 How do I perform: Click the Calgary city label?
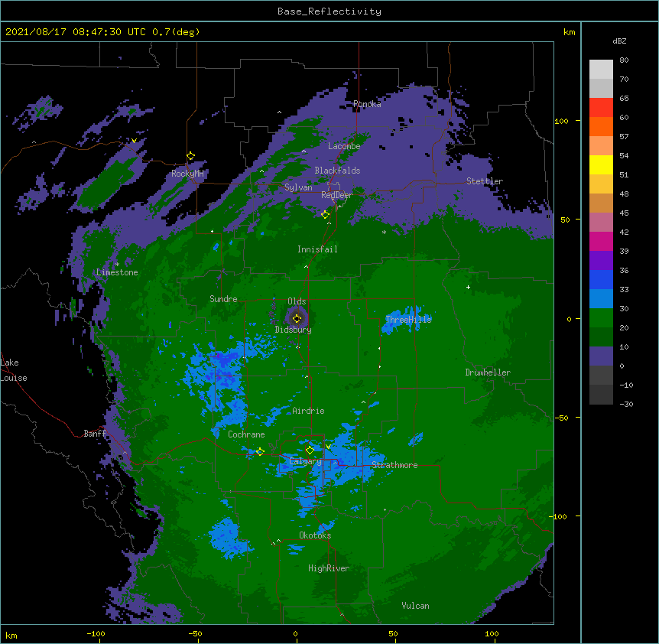[x=306, y=461]
